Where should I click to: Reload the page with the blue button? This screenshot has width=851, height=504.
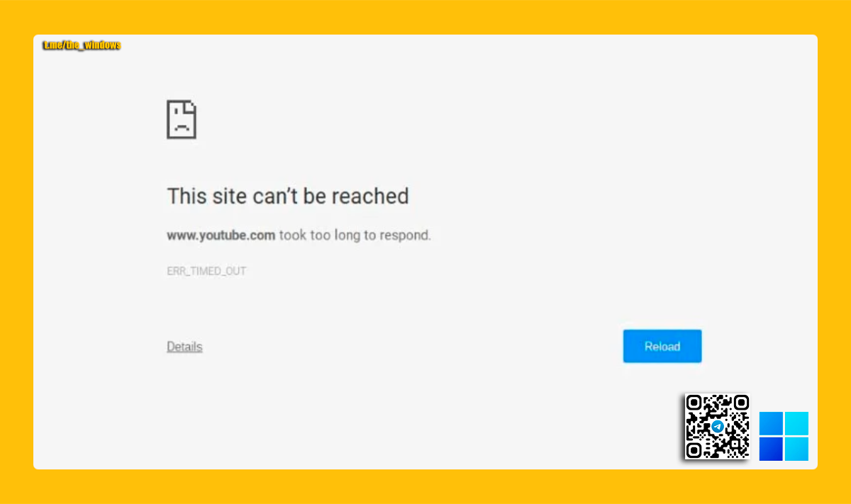pos(662,346)
